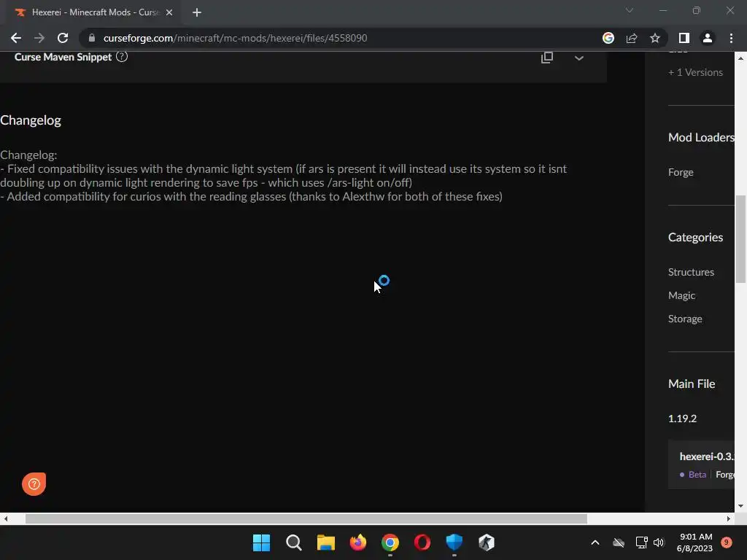
Task: Open the browser side panel
Action: [684, 38]
